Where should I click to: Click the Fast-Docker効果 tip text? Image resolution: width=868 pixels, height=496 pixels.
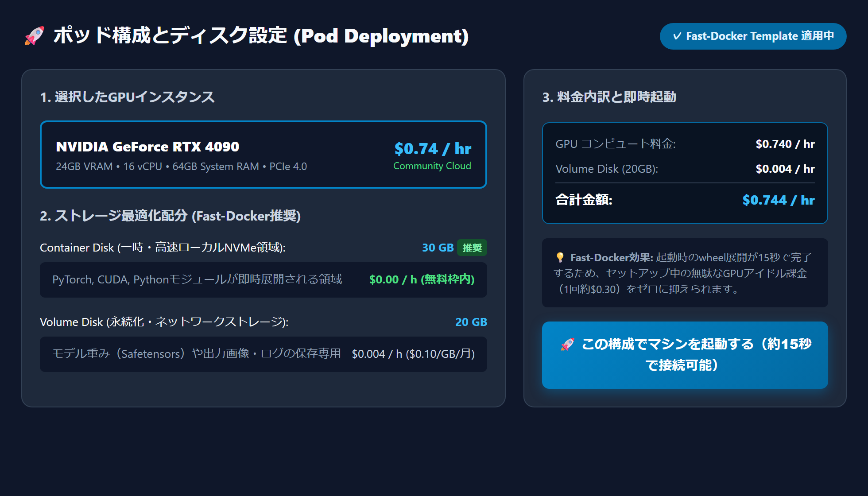click(x=683, y=273)
